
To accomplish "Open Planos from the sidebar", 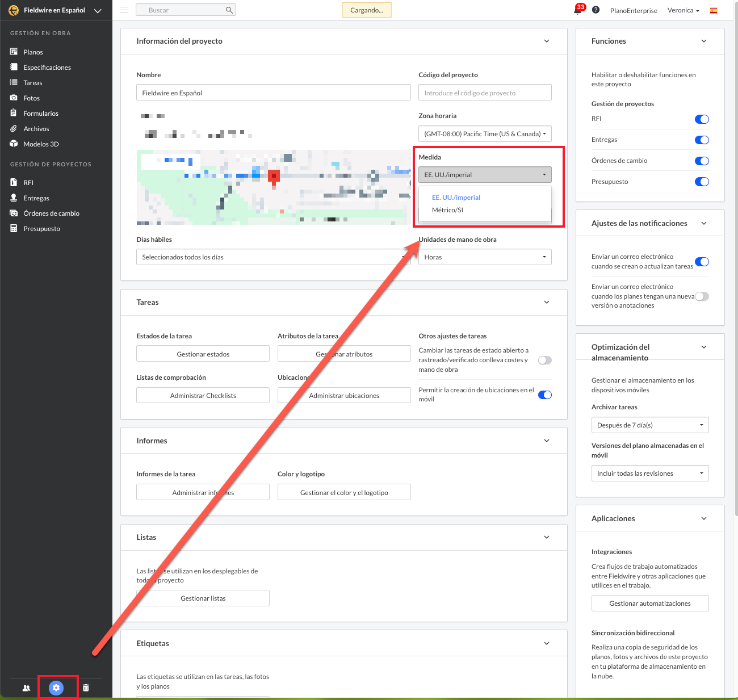I will [x=33, y=52].
